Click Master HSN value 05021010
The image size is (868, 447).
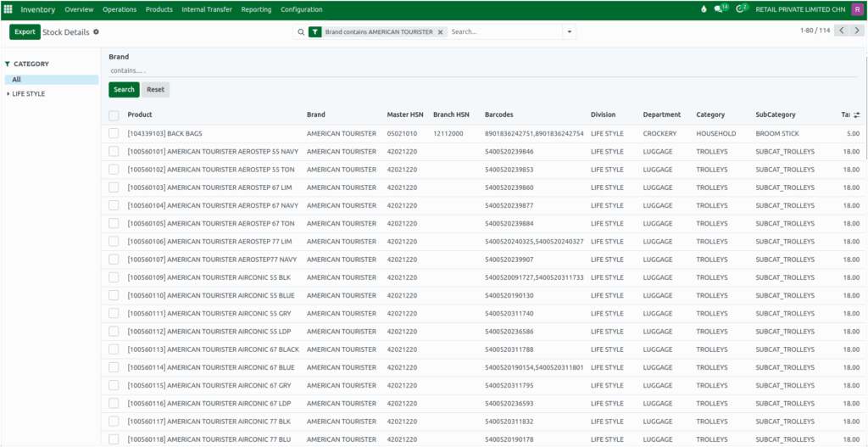coord(403,133)
